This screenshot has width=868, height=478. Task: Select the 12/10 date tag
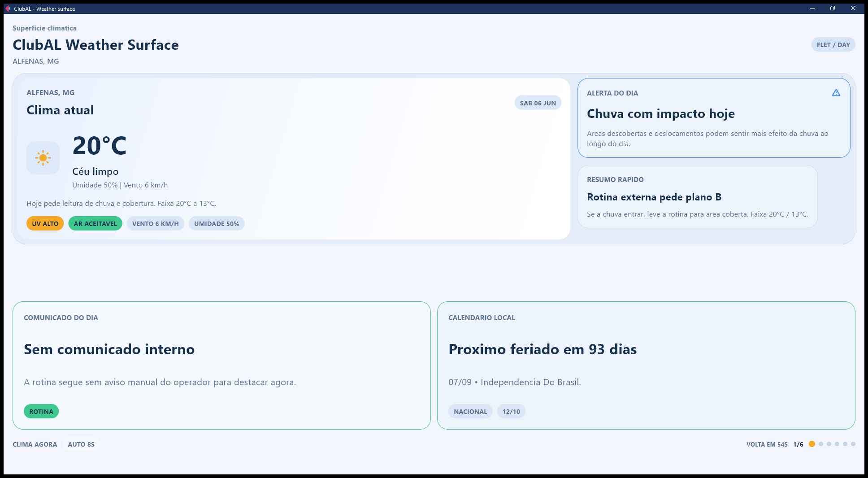[x=511, y=412]
